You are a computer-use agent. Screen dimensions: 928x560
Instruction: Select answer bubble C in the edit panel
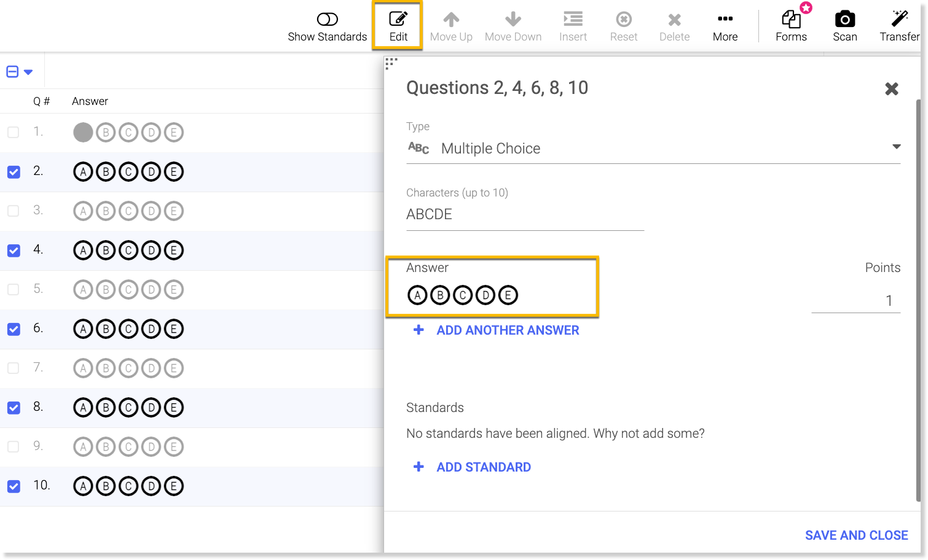(x=463, y=295)
